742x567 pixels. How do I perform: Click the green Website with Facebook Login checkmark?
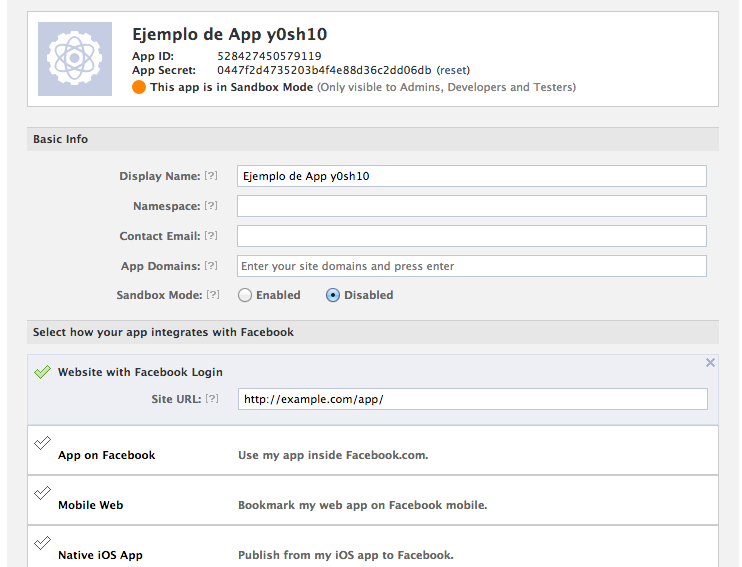pos(42,372)
